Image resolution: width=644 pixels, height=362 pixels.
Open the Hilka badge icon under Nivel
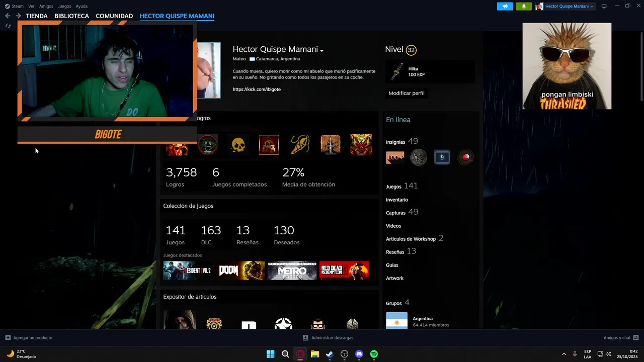pyautogui.click(x=397, y=72)
